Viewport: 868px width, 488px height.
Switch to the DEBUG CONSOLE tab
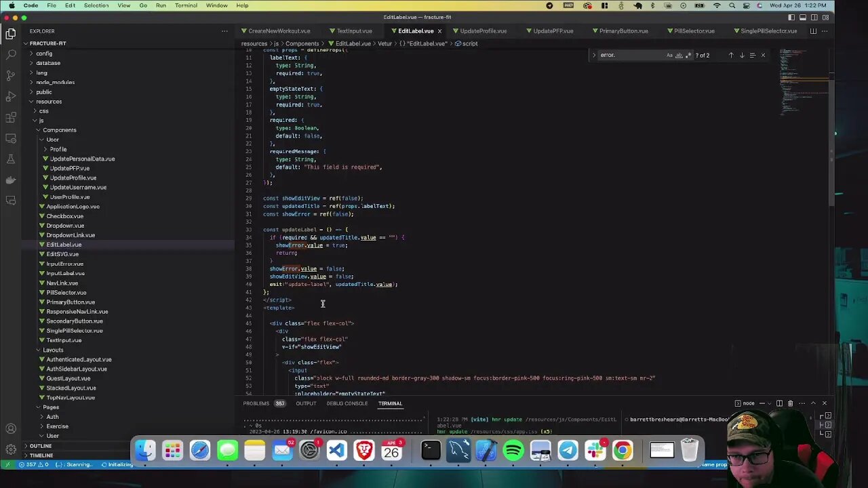pyautogui.click(x=347, y=403)
